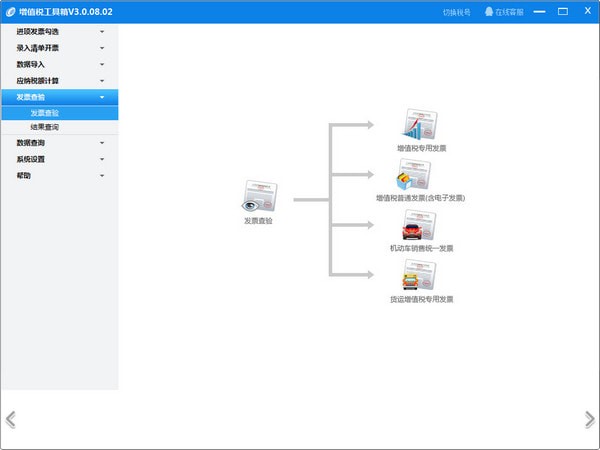This screenshot has height=450, width=600.
Task: Open 增值税专用发票 chart icon
Action: coord(420,125)
